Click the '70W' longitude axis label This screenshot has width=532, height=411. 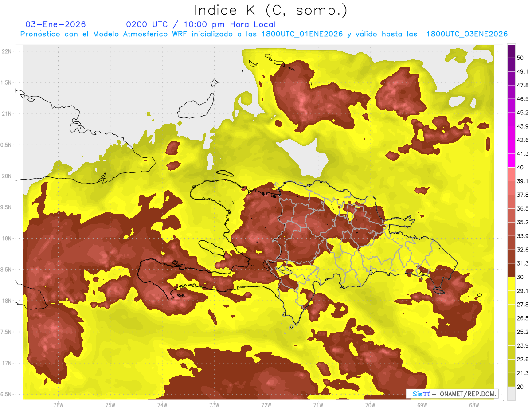coord(370,405)
